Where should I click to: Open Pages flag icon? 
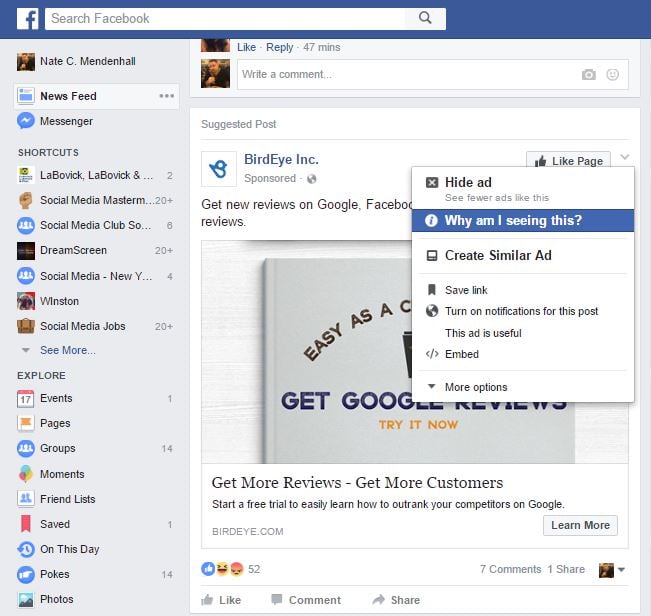(x=26, y=423)
